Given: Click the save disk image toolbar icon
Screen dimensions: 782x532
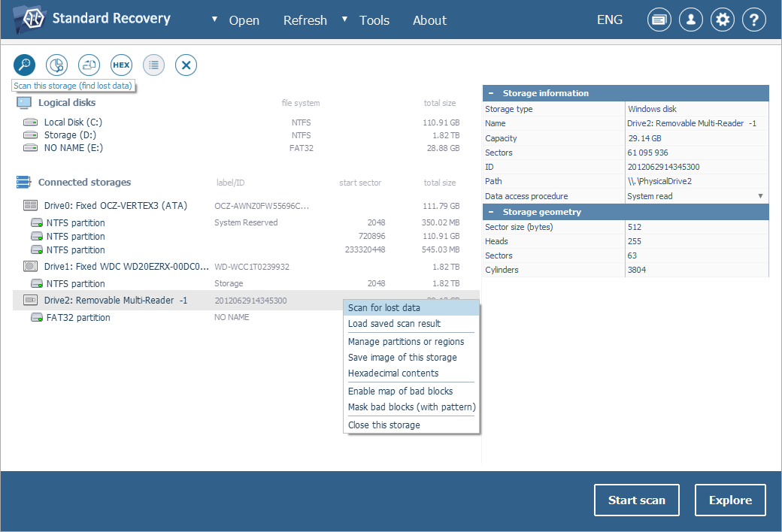Looking at the screenshot, I should tap(88, 65).
